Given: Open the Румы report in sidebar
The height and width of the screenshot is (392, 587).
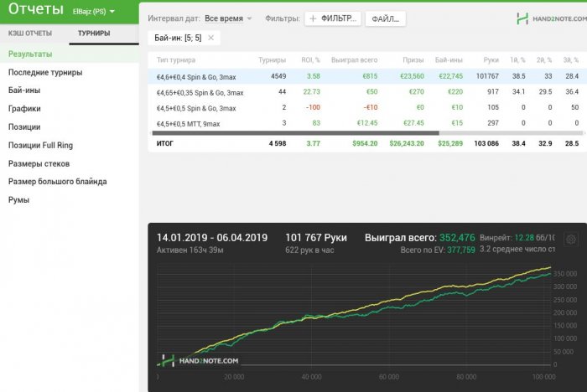Looking at the screenshot, I should [18, 200].
